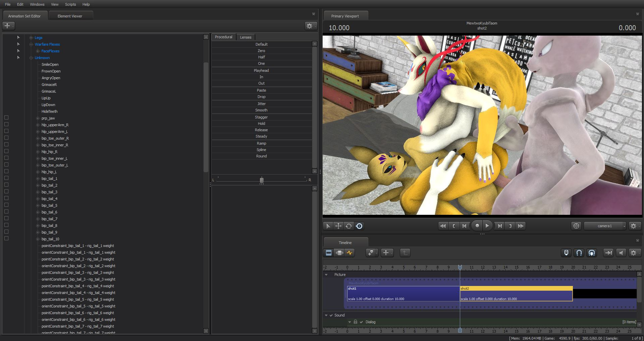Tick the checkbox beside bip_tail_5

click(x=6, y=205)
